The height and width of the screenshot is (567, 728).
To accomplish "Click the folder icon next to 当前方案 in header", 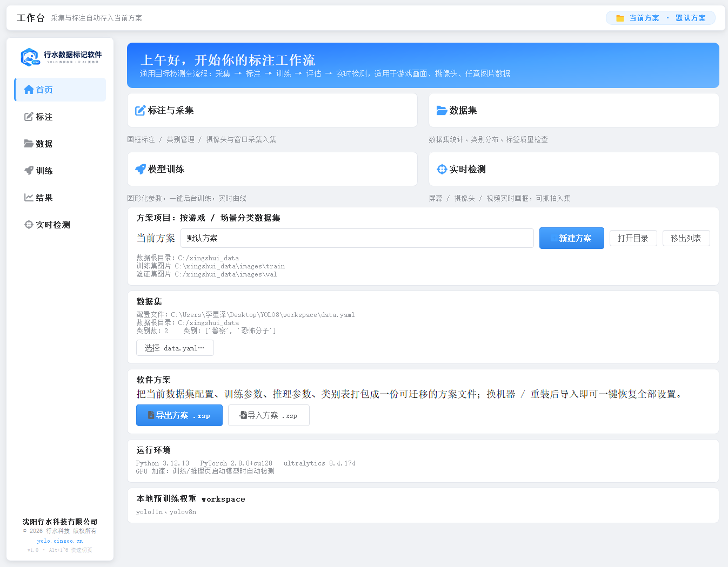I will 620,18.
